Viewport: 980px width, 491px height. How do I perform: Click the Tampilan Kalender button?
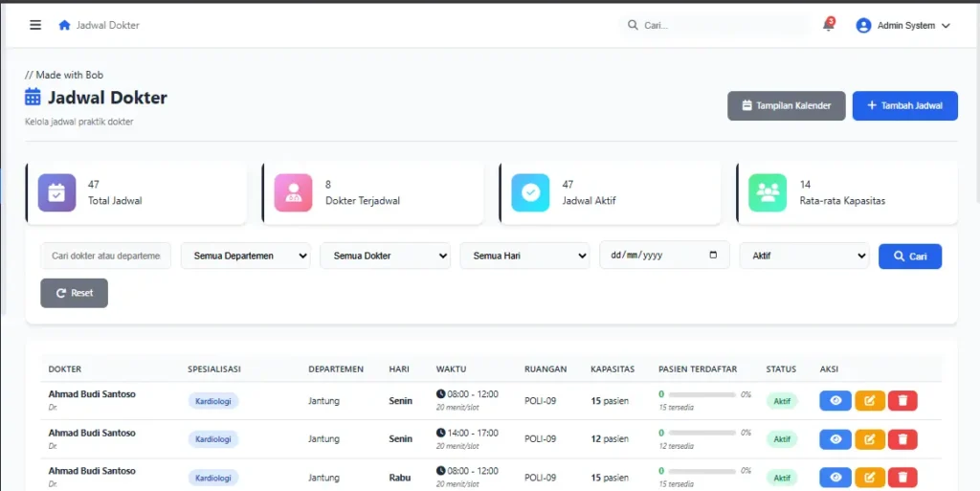[x=787, y=105]
